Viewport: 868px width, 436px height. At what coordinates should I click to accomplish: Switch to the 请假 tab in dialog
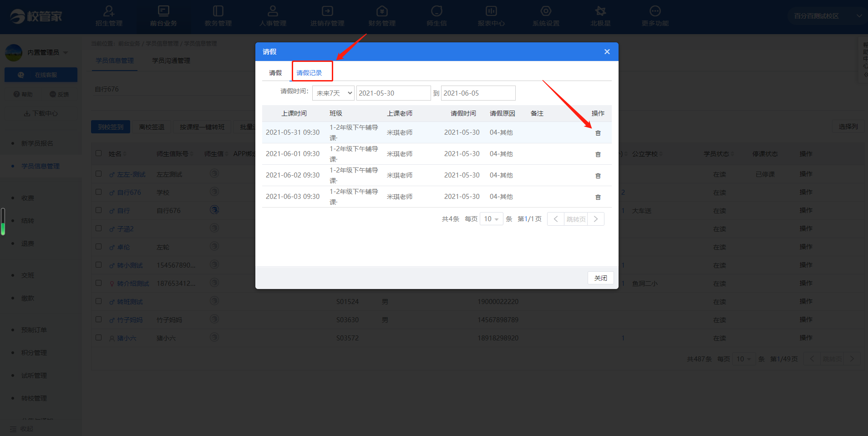275,73
